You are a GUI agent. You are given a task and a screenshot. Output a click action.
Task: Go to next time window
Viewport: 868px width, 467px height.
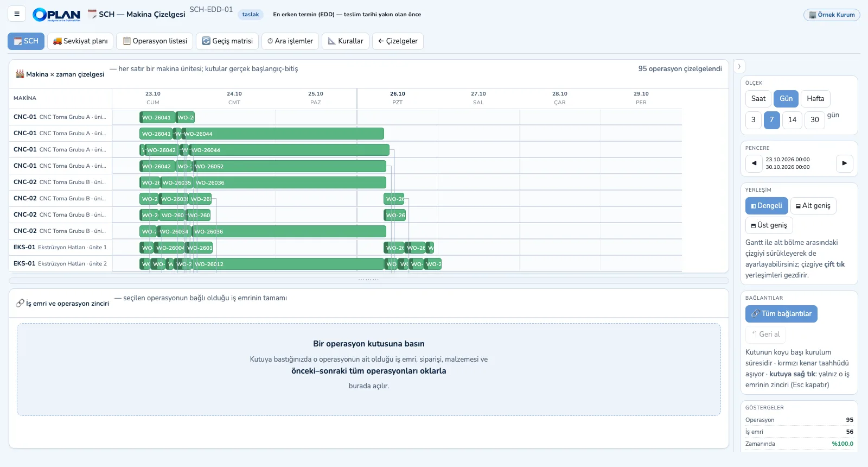click(x=844, y=163)
